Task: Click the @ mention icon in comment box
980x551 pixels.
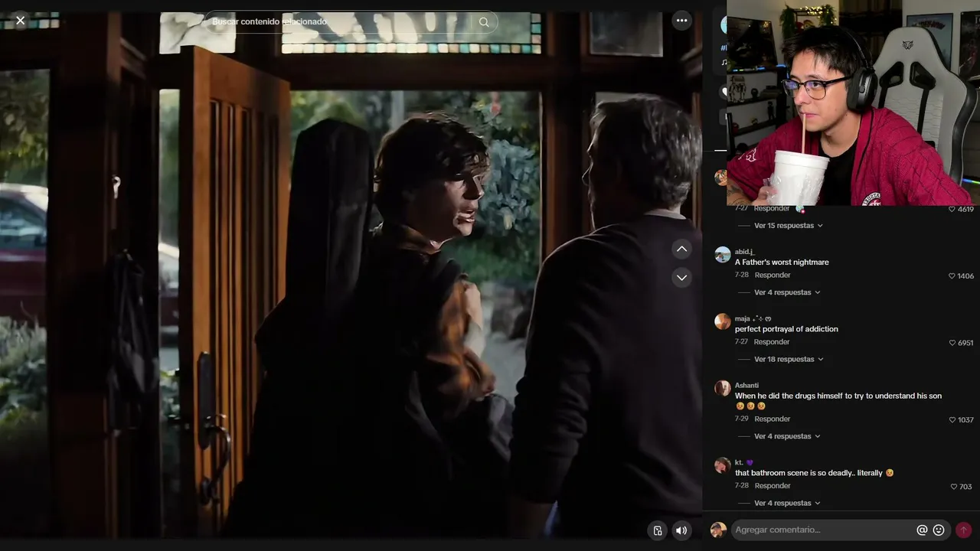Action: click(x=922, y=530)
